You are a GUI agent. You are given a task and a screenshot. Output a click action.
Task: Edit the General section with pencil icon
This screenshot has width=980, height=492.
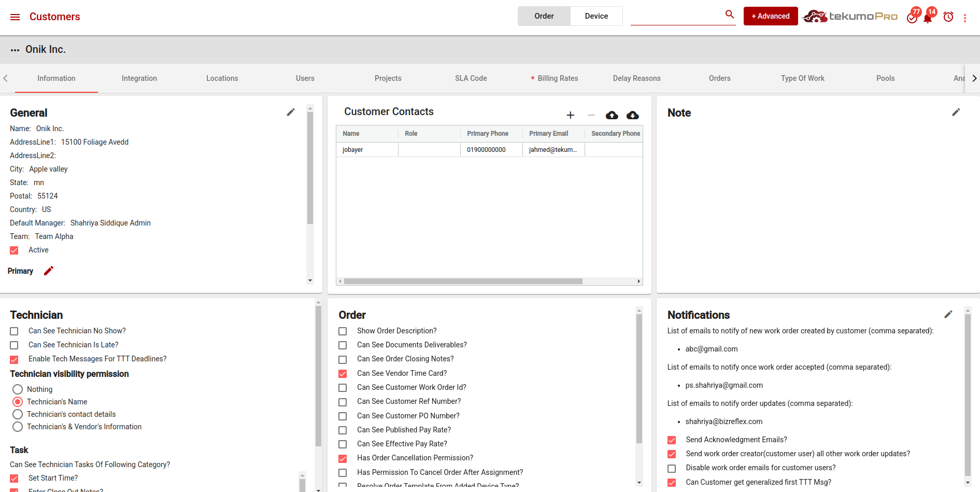tap(291, 112)
